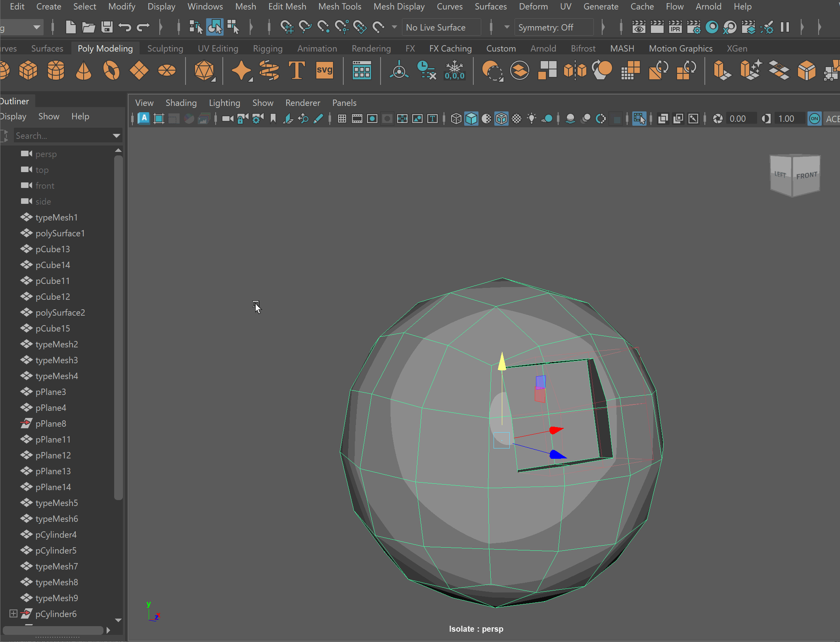Click the IPR render icon
This screenshot has height=642, width=840.
[x=675, y=27]
